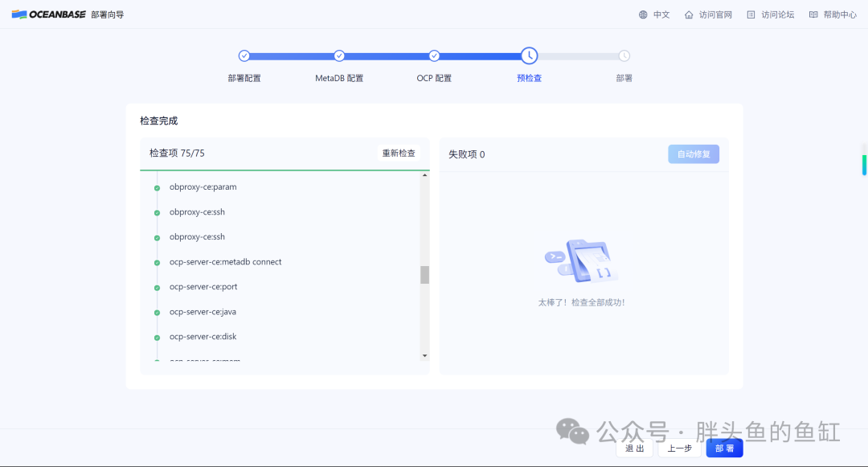Exit the wizard with 退出
The width and height of the screenshot is (868, 467).
coord(634,449)
